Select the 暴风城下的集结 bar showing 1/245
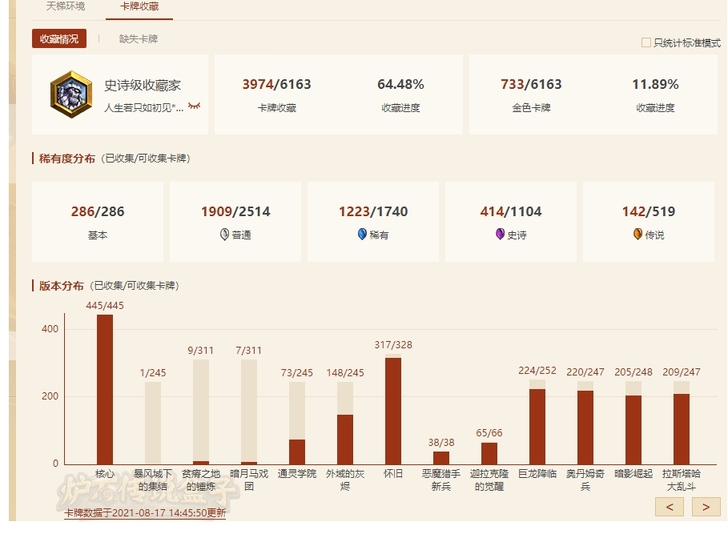 tap(153, 423)
